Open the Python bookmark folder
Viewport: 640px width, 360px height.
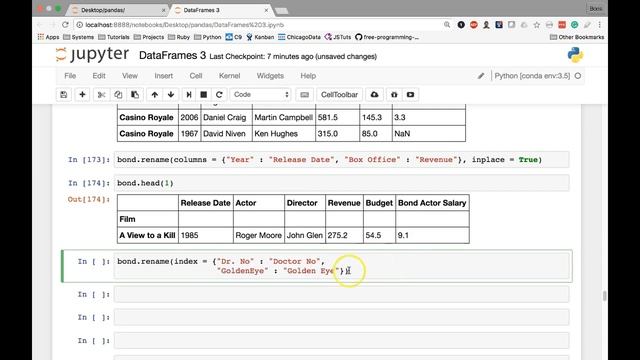click(x=208, y=37)
